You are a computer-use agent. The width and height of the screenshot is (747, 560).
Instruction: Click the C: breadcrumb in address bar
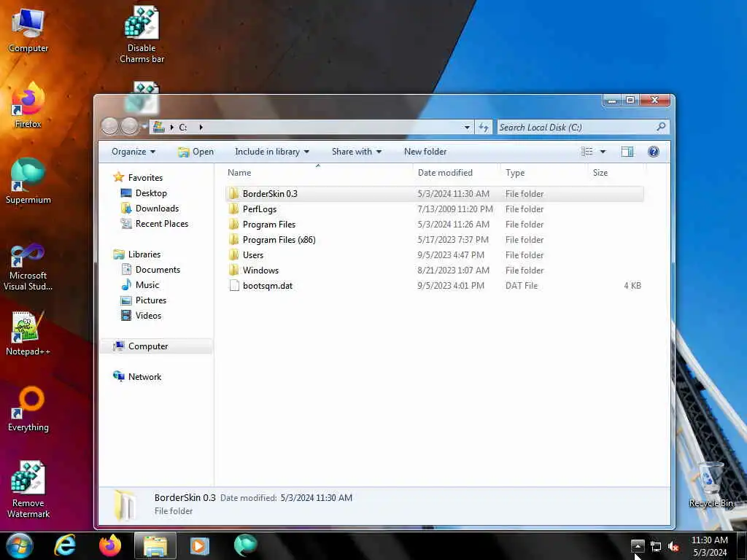(183, 127)
